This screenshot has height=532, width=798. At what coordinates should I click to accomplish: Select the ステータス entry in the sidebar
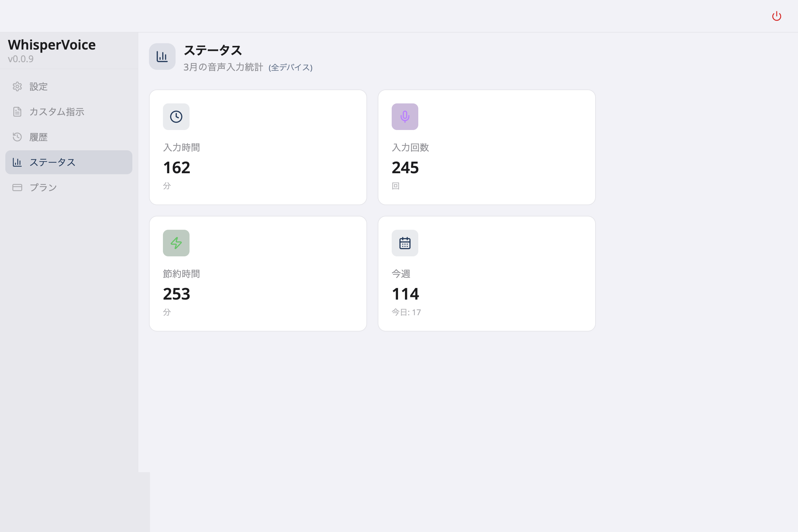[53, 162]
